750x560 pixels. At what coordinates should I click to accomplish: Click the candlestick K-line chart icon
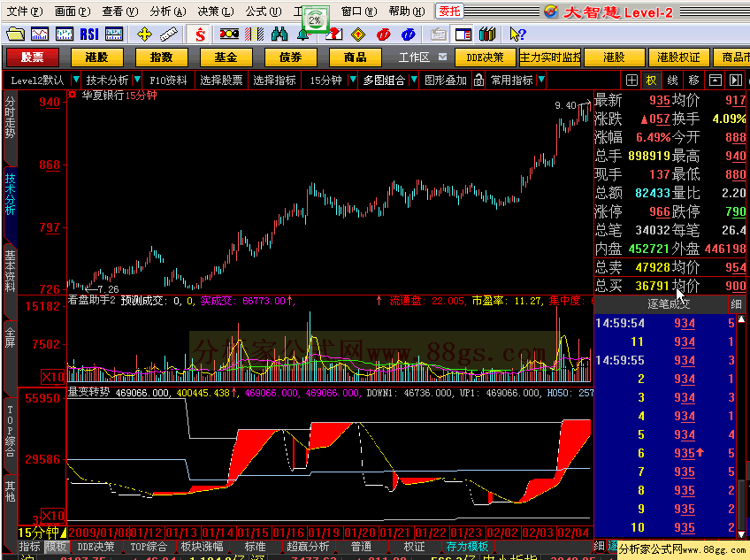point(65,34)
